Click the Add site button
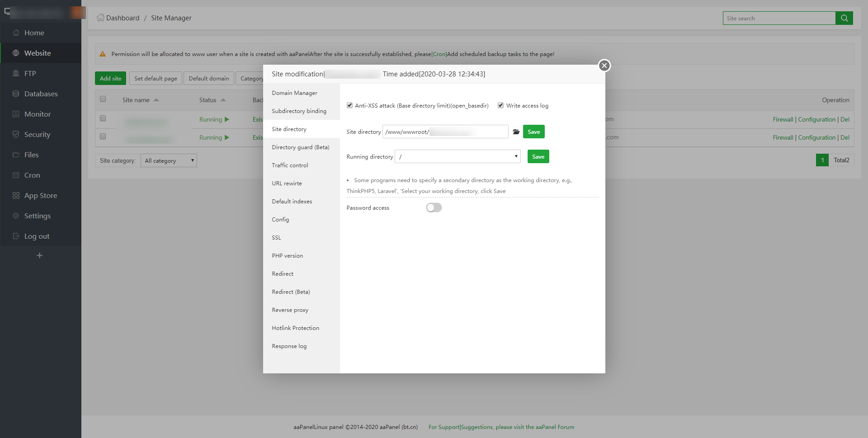Viewport: 868px width, 438px height. click(110, 78)
